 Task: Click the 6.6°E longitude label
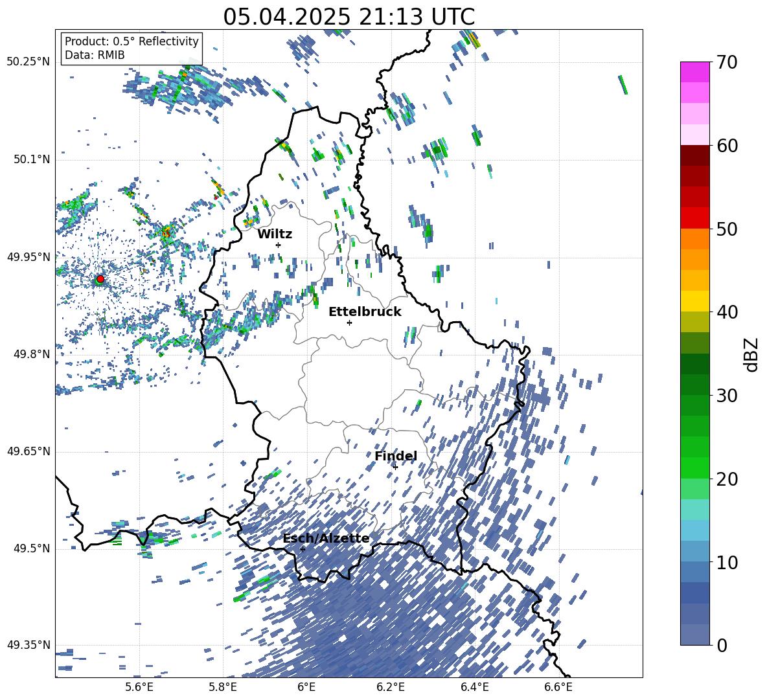click(558, 687)
